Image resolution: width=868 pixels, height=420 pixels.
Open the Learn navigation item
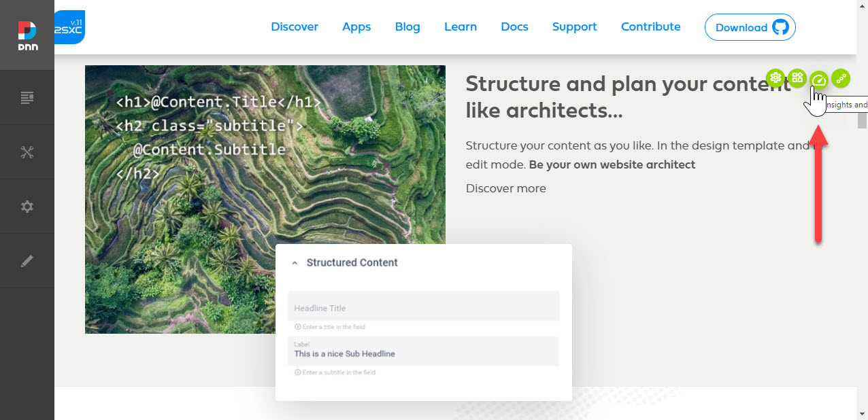click(x=461, y=27)
